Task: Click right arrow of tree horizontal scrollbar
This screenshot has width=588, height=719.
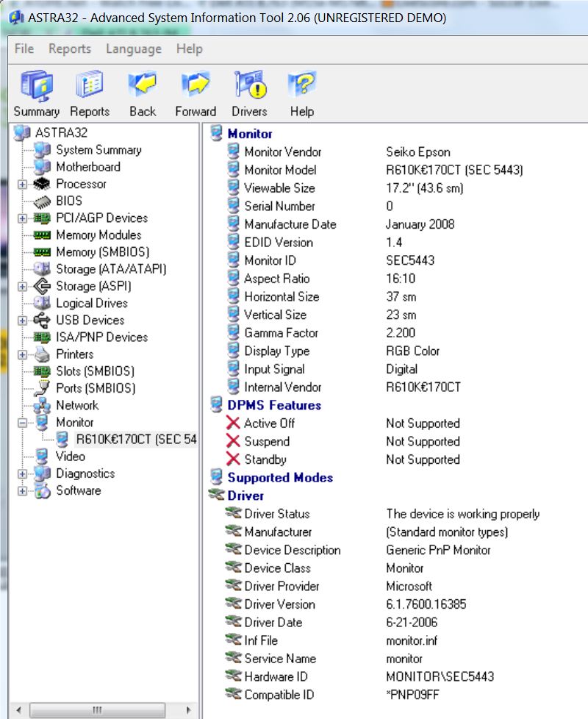Action: click(188, 710)
